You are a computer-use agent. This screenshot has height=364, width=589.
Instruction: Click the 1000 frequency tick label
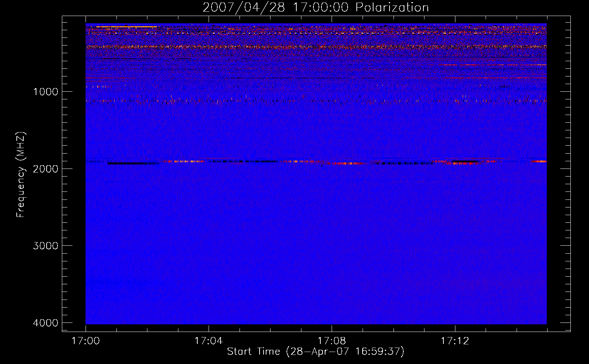[46, 92]
